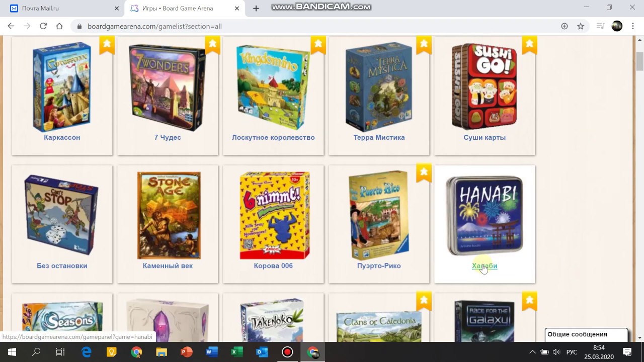
Task: Open the Hanabi box cover
Action: (x=485, y=215)
